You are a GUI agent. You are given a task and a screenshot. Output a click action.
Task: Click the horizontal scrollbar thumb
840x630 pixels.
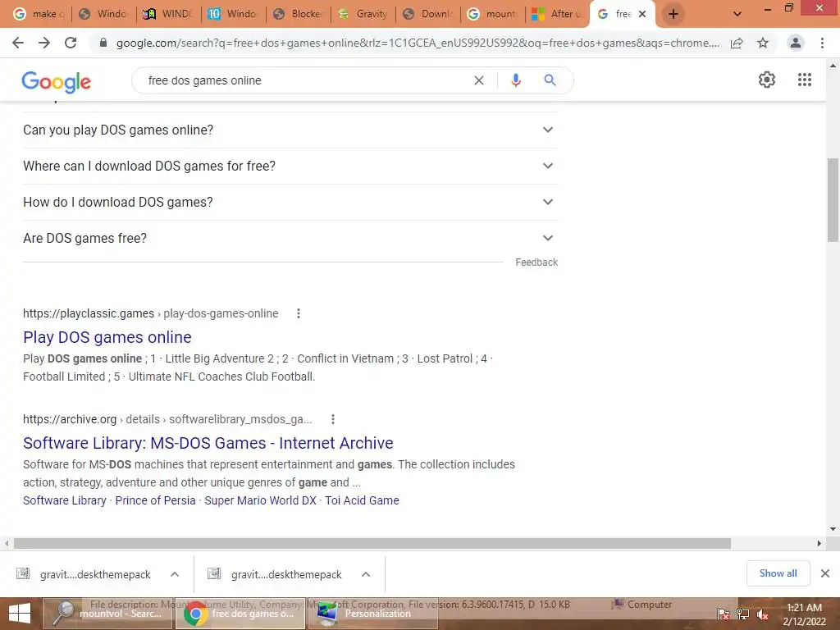[x=372, y=543]
